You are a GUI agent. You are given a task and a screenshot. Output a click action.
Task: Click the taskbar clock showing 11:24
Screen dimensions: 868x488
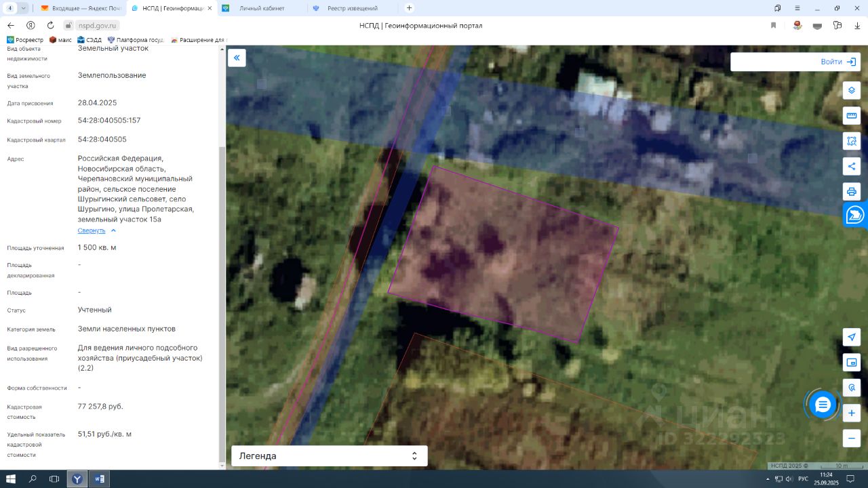[x=827, y=479]
